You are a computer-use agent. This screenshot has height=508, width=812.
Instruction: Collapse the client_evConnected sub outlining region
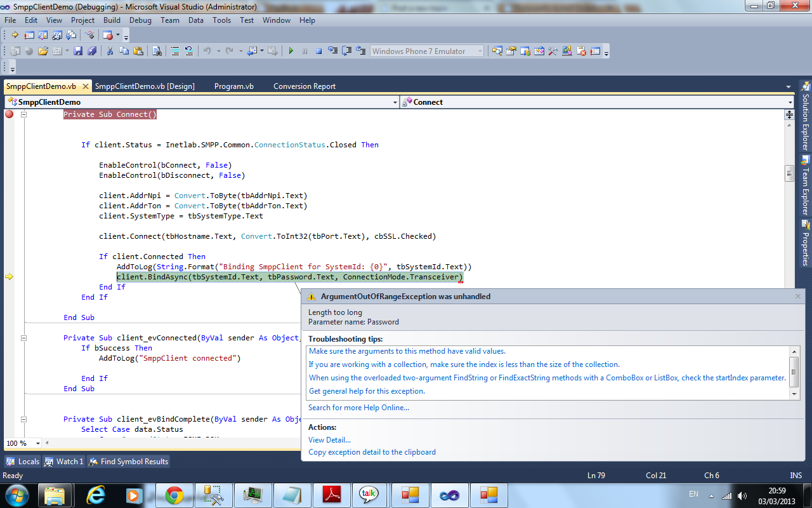[23, 338]
